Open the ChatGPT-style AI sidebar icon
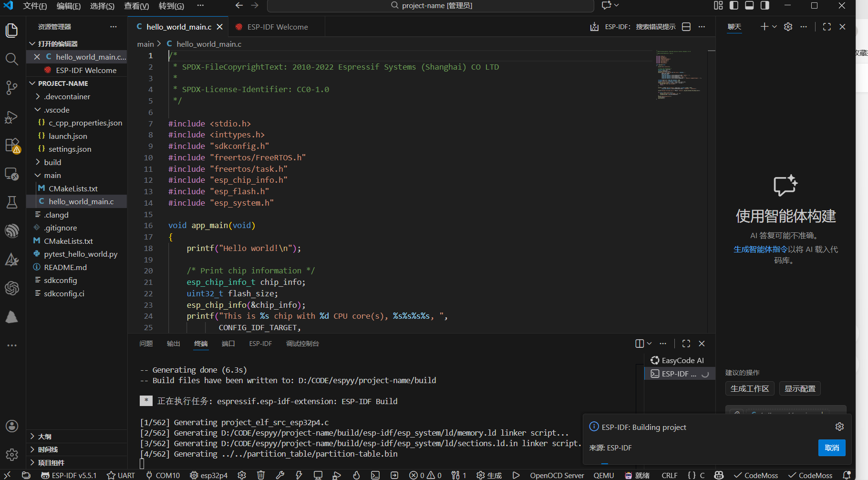Image resolution: width=868 pixels, height=480 pixels. (x=11, y=288)
